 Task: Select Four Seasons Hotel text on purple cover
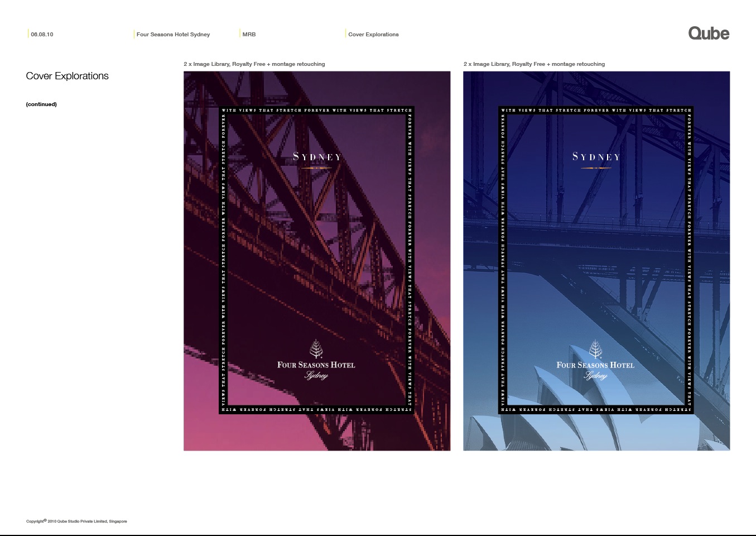click(x=316, y=365)
